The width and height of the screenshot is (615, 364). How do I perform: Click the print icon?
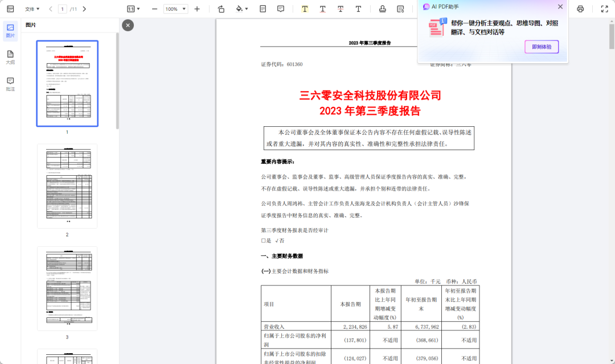tap(580, 9)
